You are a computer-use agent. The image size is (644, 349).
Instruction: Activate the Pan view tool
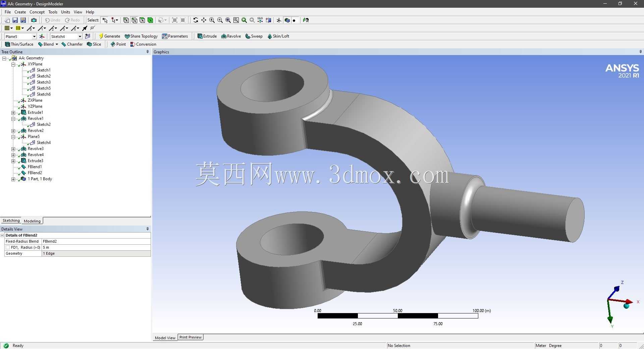[x=204, y=20]
